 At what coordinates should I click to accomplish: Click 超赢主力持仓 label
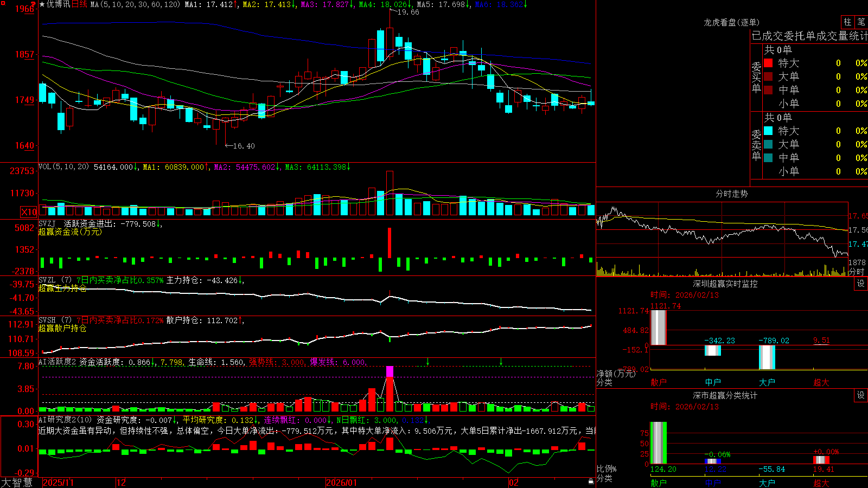(x=62, y=288)
